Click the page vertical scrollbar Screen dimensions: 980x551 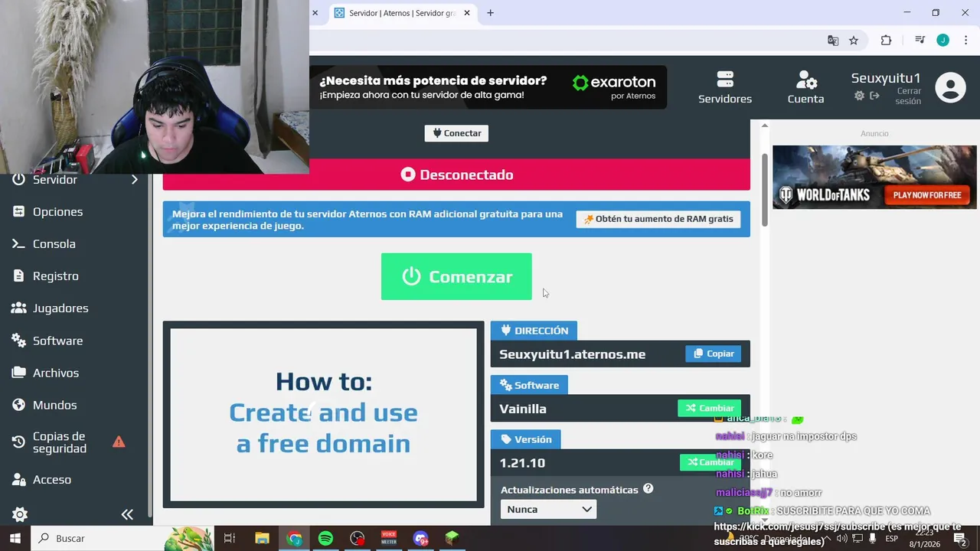click(764, 190)
